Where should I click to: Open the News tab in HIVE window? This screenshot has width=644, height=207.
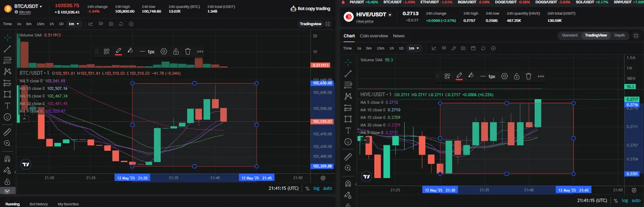(398, 36)
